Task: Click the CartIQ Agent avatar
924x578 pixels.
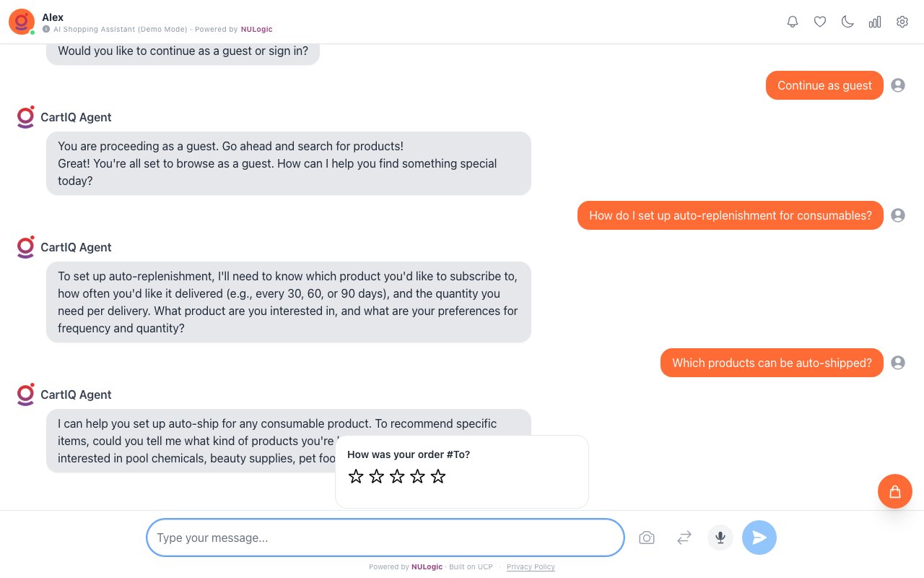Action: (x=25, y=117)
